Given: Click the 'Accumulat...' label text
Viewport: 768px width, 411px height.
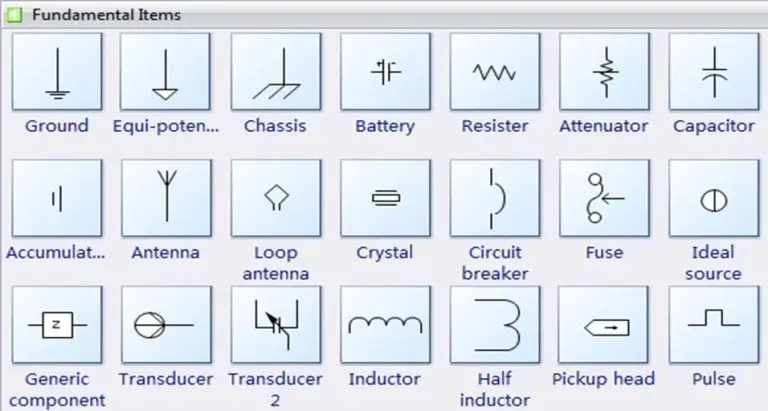Looking at the screenshot, I should click(55, 253).
